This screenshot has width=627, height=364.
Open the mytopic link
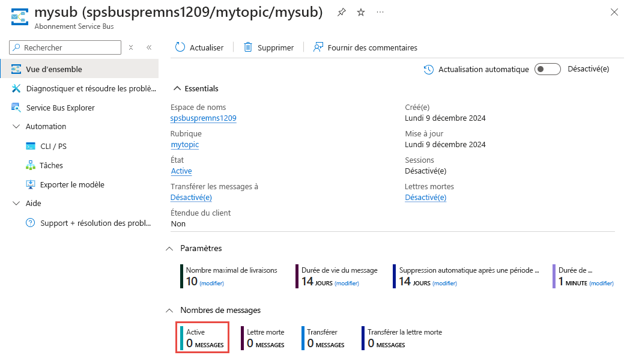click(185, 144)
